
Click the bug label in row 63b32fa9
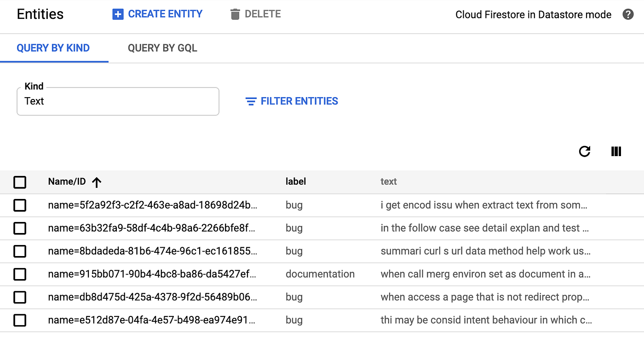(294, 228)
